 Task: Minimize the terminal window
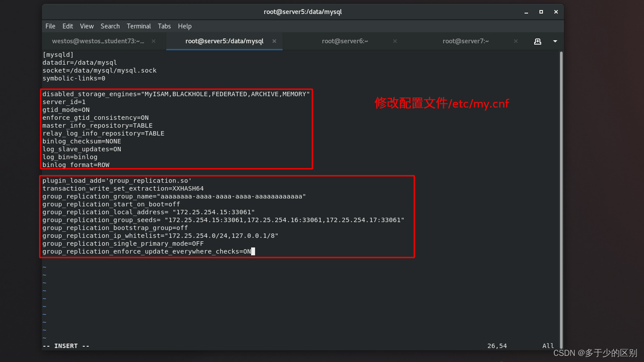(526, 12)
